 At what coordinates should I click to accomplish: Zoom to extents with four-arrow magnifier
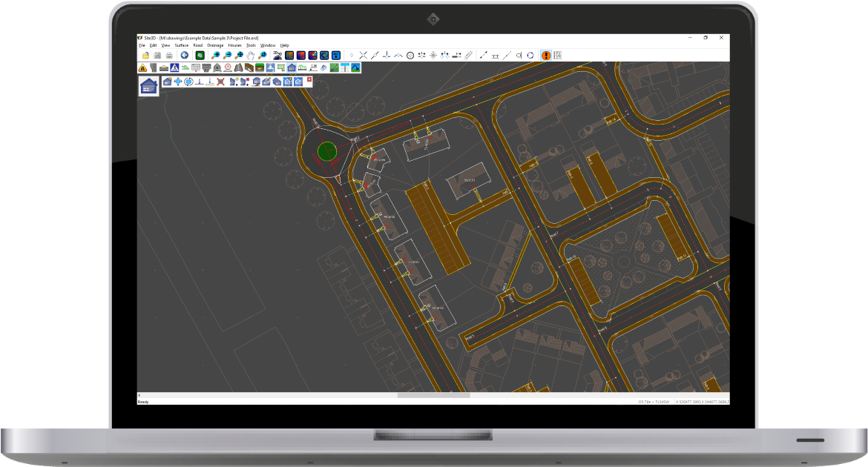(x=239, y=56)
